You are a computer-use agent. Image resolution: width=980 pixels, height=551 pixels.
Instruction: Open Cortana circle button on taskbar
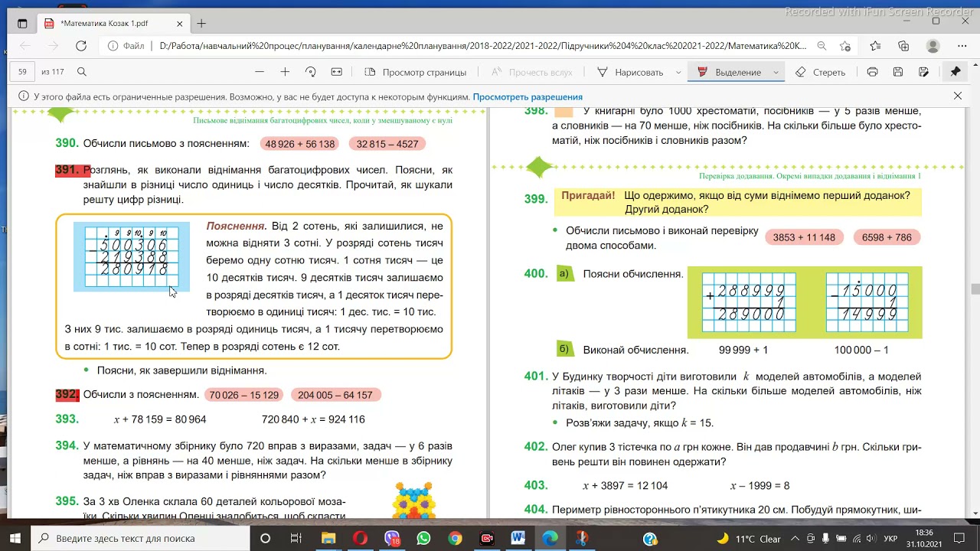265,539
